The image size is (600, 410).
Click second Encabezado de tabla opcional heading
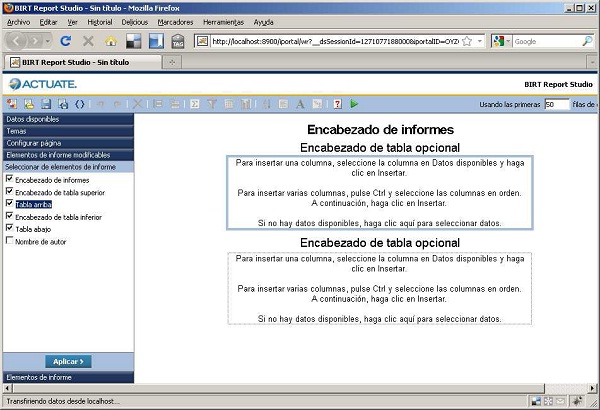tap(380, 243)
